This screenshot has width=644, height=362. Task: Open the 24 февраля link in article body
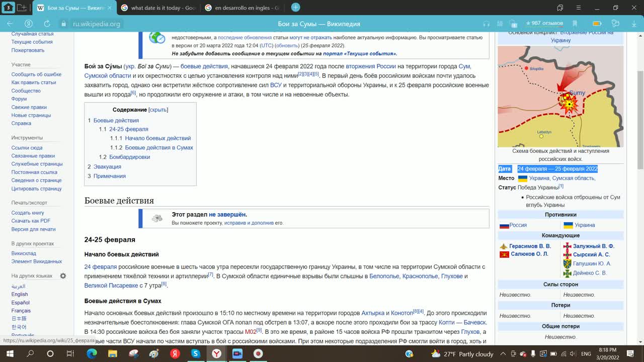coord(101,267)
